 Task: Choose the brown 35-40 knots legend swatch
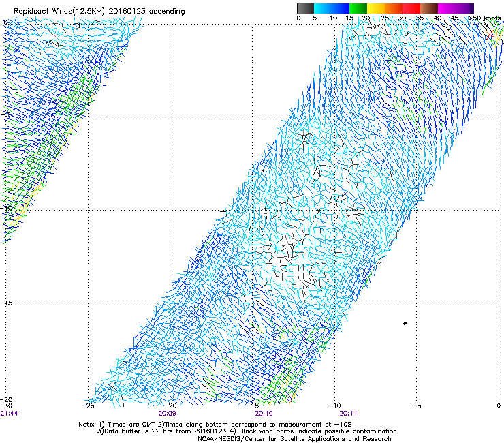(429, 8)
